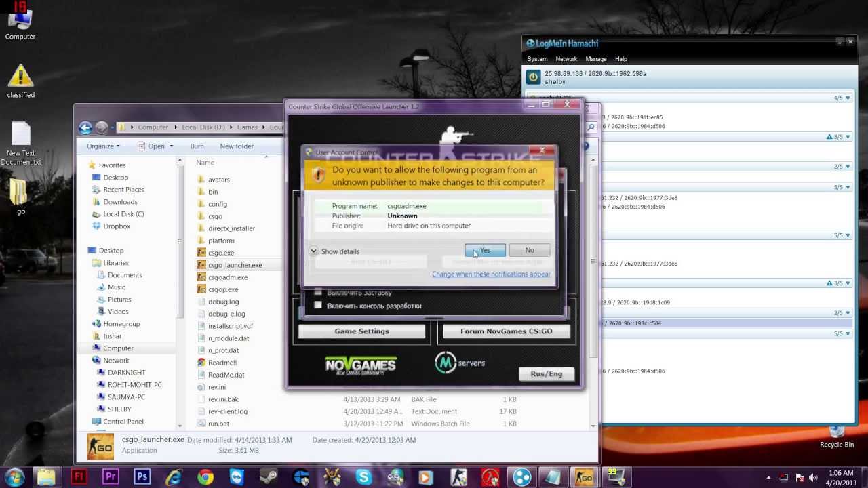868x488 pixels.
Task: Open the Manage menu in Hamachi
Action: (596, 59)
